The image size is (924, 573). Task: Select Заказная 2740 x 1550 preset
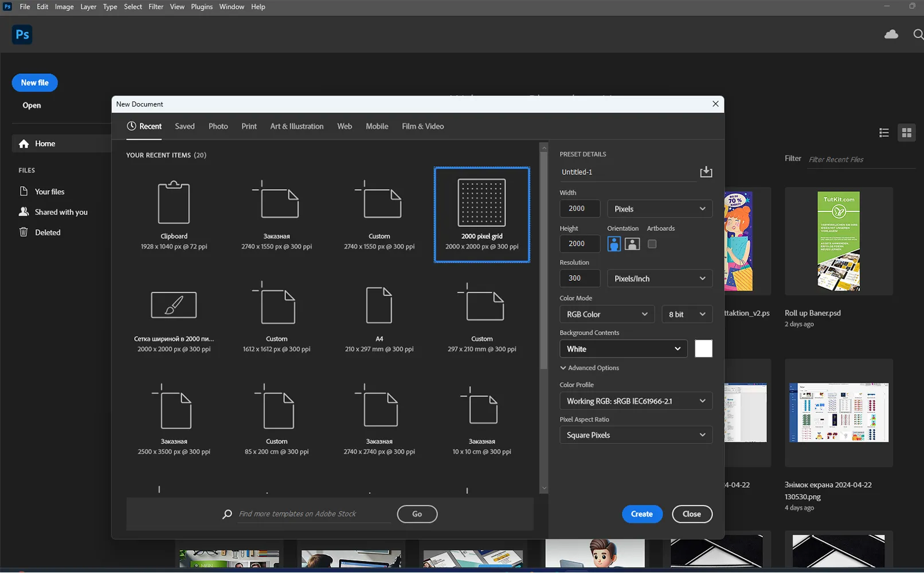click(276, 215)
